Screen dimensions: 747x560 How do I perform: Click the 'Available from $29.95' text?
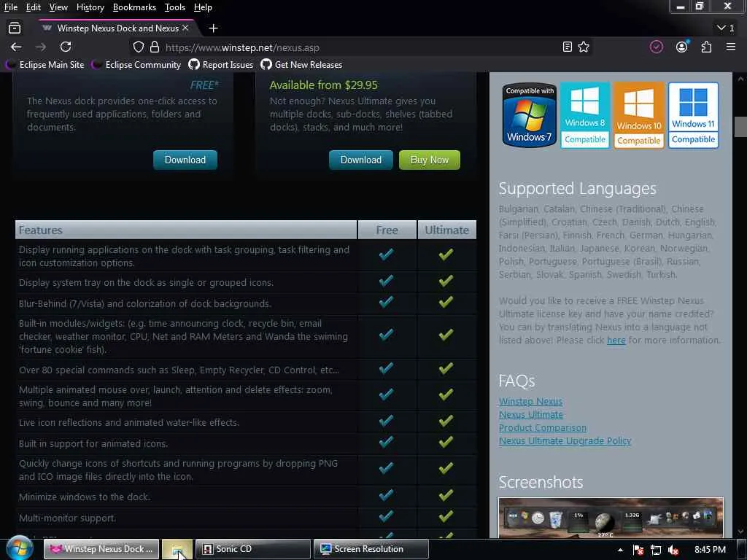(x=323, y=85)
